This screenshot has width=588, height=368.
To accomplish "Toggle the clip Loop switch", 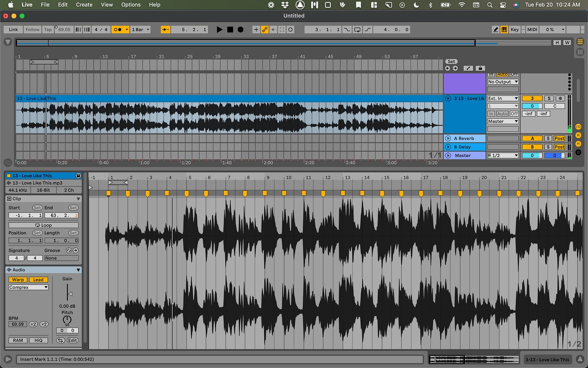I will tap(44, 225).
